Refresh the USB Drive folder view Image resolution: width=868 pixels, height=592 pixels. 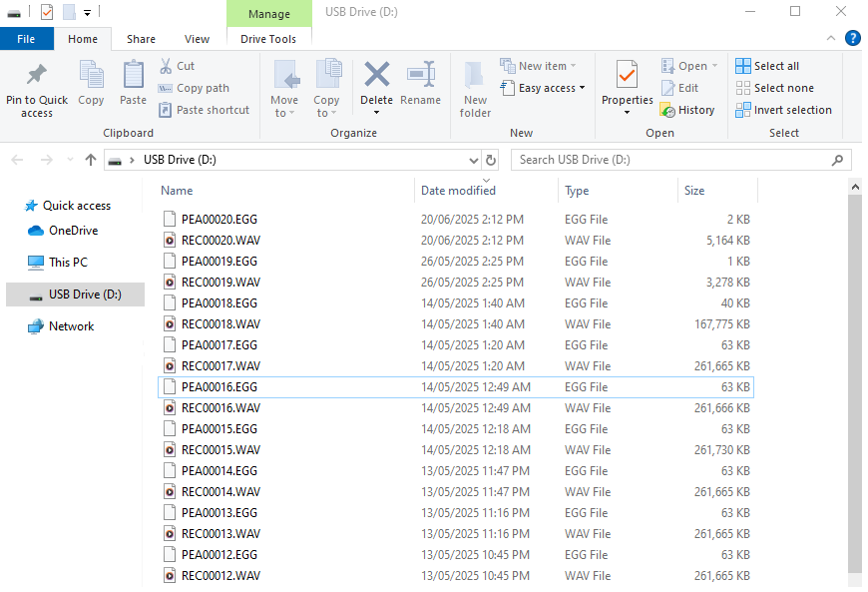click(490, 160)
